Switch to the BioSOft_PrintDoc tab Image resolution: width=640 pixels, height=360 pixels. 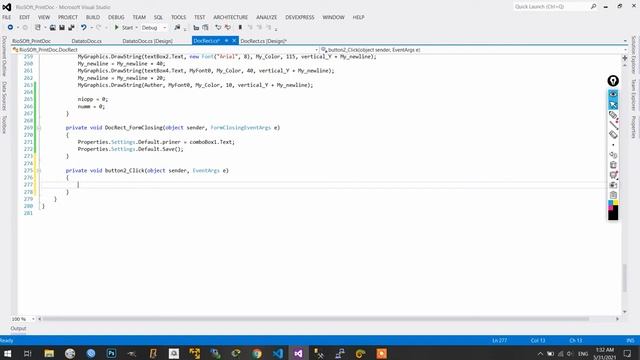coord(31,41)
